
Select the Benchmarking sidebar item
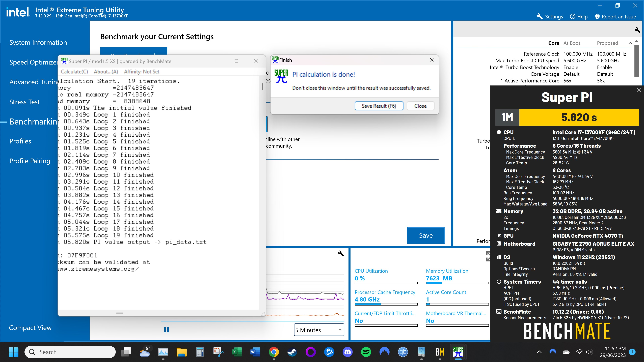[x=34, y=122]
